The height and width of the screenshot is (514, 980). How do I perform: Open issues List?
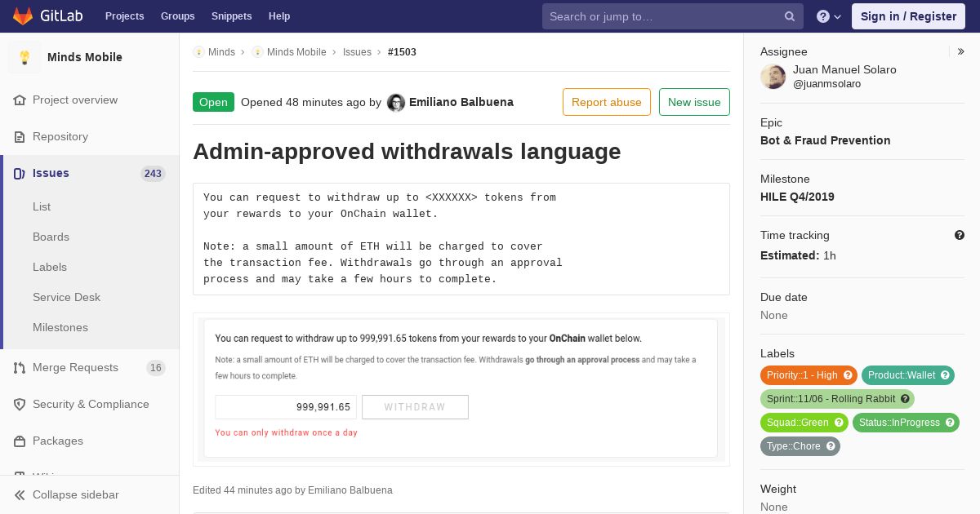click(x=42, y=206)
